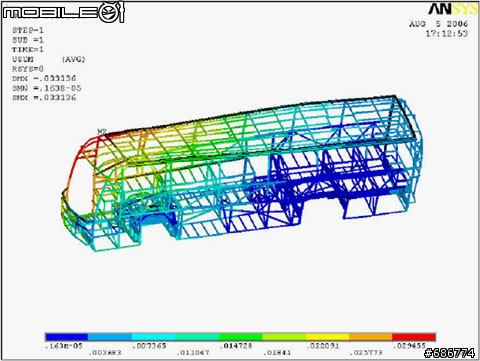Click the teal-green legend color segment
This screenshot has height=361, width=480.
coord(197,337)
